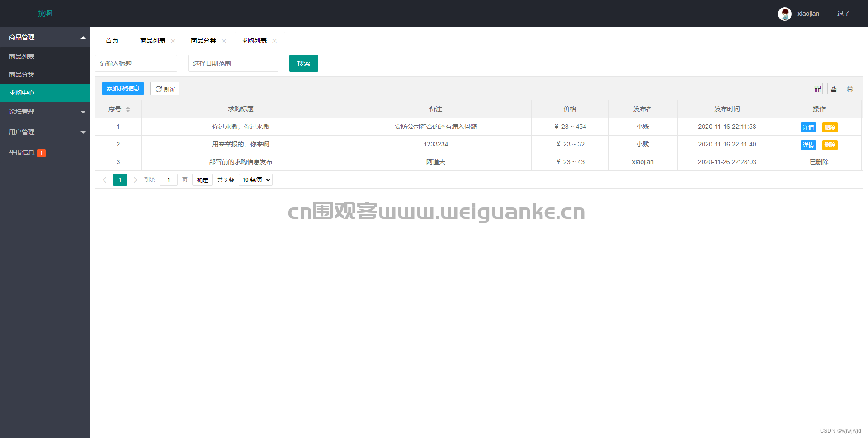Close the 商品分类 tab
Screen dimensions: 868x438
click(224, 41)
